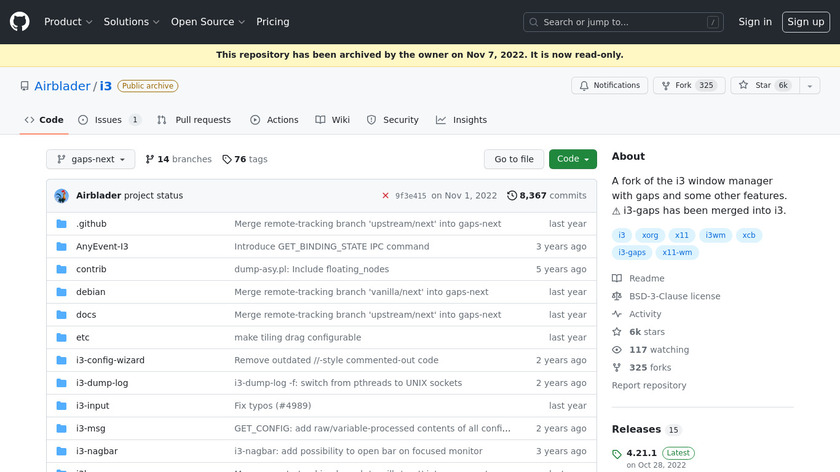View the 14 branches
Screen dimensions: 840x472
178,159
